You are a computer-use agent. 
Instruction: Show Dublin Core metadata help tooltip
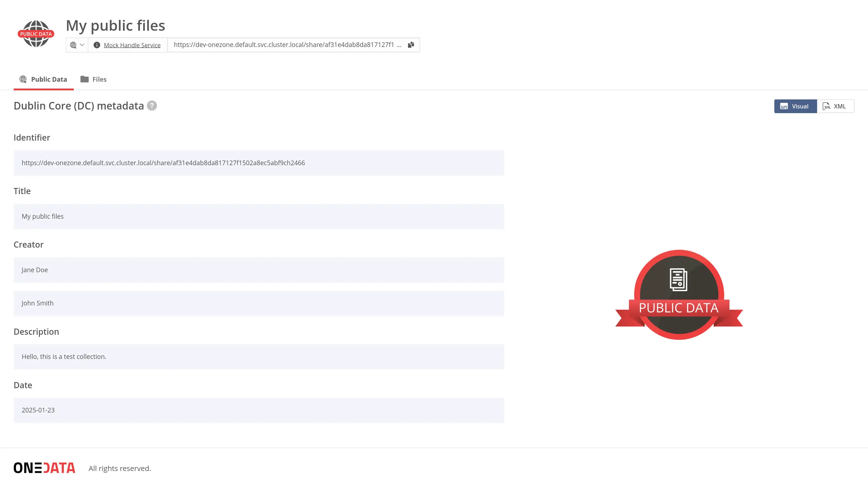152,106
